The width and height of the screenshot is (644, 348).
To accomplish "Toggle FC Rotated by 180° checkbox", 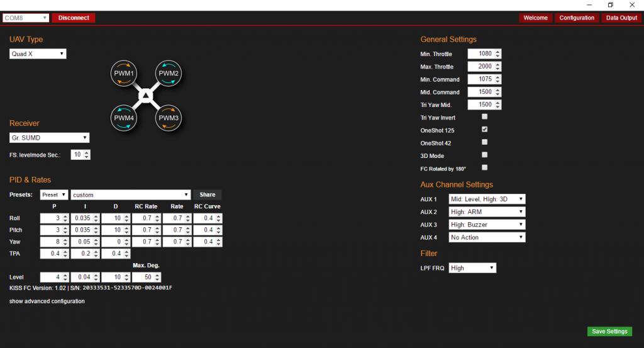I will (484, 168).
